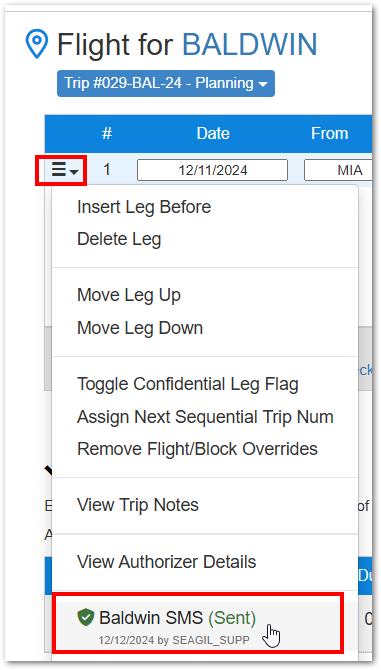Choose Delete Leg from the menu
This screenshot has height=670, width=381.
[119, 239]
